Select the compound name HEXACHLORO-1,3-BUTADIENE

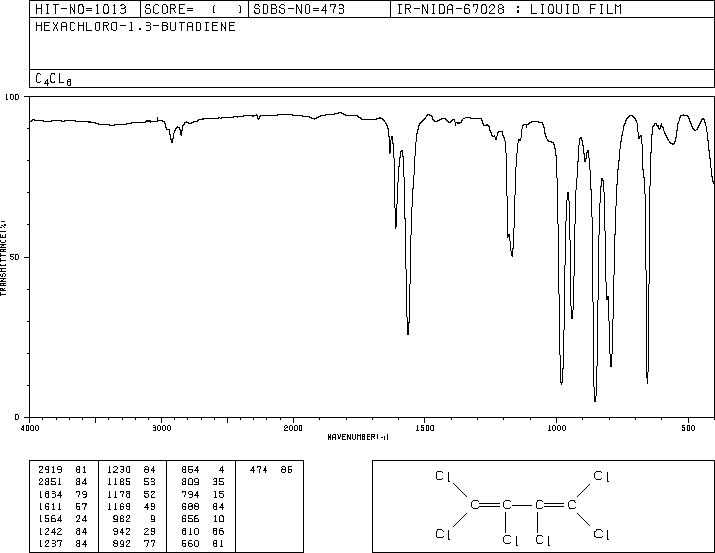click(x=135, y=26)
